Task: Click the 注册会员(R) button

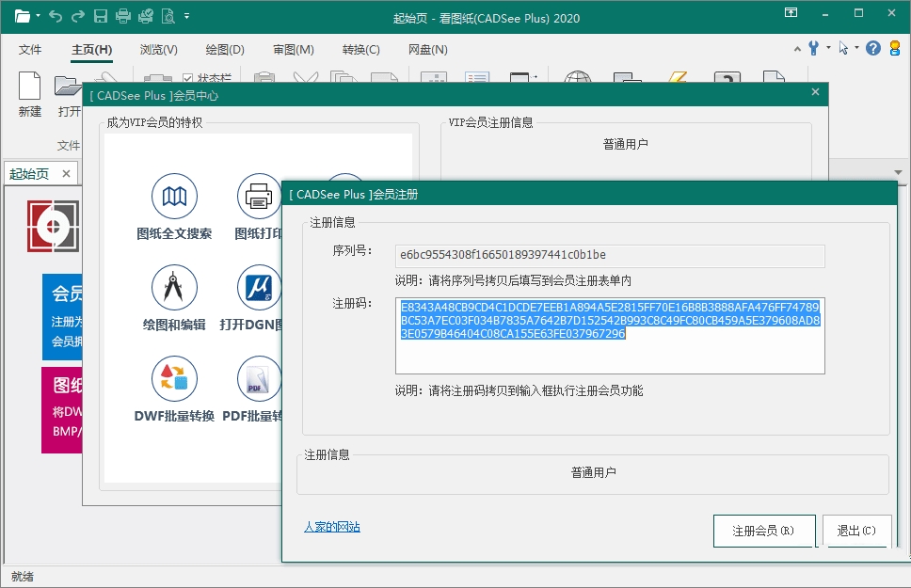Action: pyautogui.click(x=764, y=531)
